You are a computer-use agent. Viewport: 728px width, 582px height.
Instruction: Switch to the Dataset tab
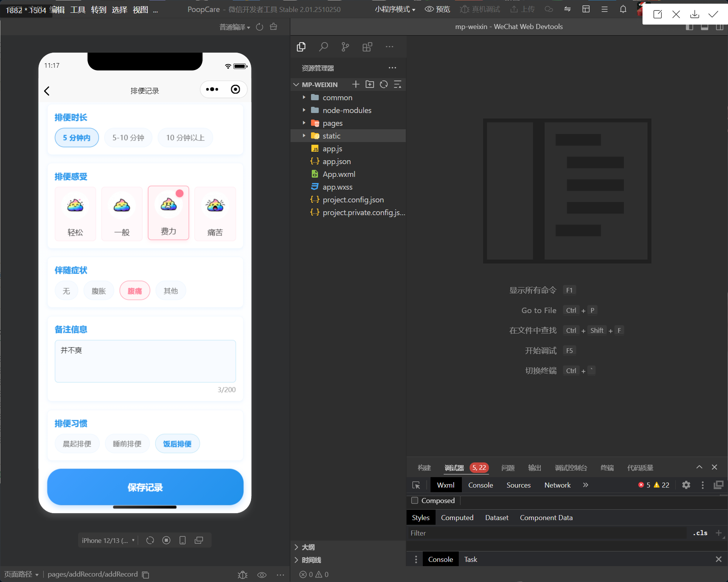497,517
